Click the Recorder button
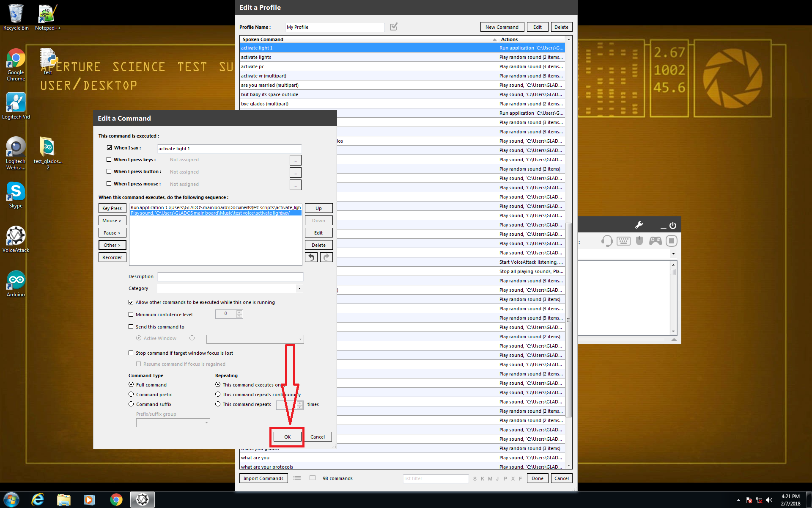812x508 pixels. [x=112, y=257]
